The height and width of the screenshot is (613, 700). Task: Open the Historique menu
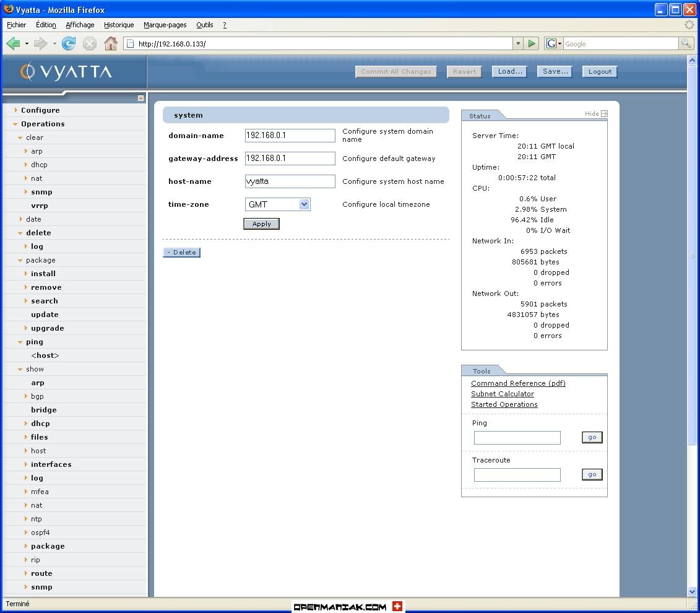(119, 25)
